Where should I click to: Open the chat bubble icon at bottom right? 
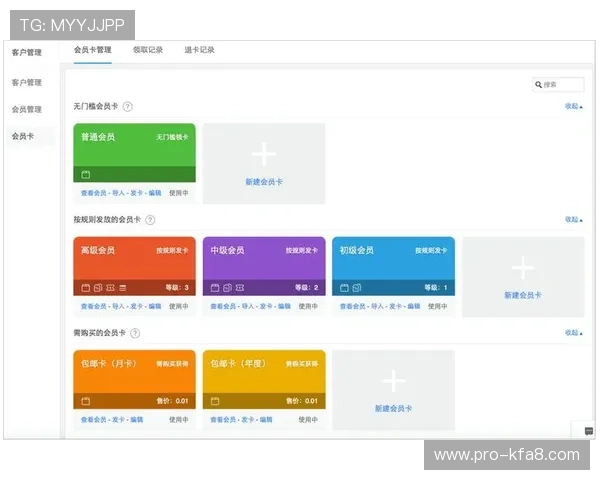click(589, 431)
